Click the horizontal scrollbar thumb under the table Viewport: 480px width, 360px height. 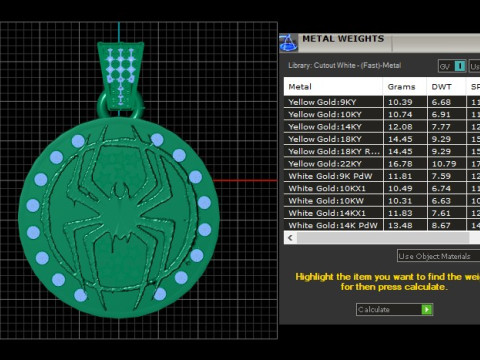[383, 238]
